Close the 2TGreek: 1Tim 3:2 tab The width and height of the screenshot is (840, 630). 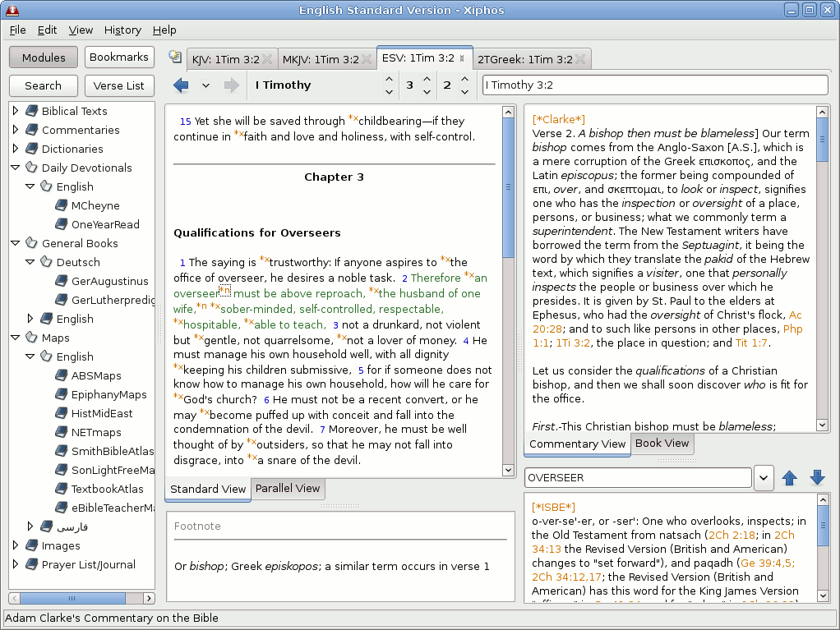580,59
